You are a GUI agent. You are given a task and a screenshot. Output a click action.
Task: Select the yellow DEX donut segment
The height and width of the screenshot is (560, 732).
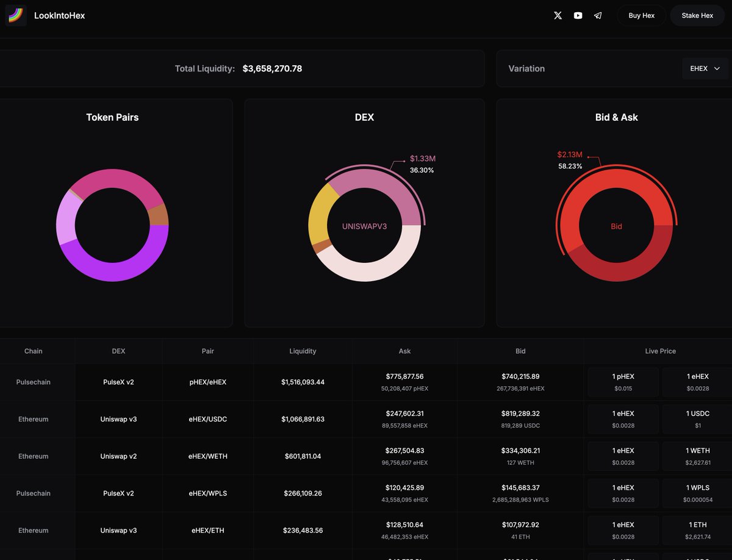[320, 217]
